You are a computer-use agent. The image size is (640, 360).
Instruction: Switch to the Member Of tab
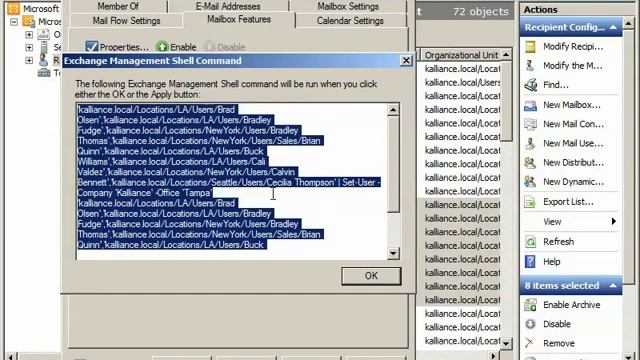coord(118,6)
